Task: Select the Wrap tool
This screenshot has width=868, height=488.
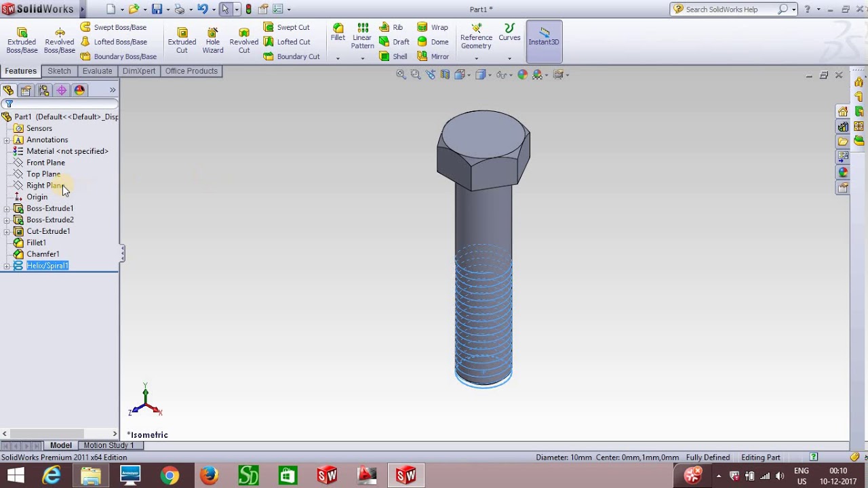Action: 433,27
